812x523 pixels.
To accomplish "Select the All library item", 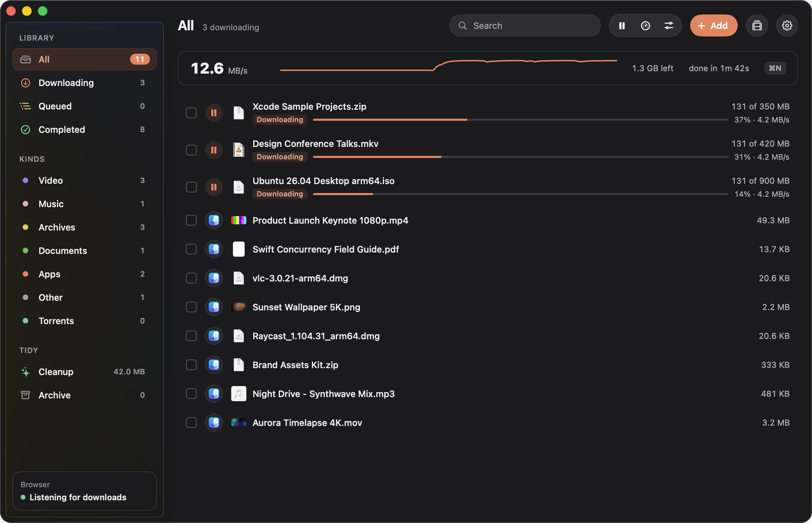I will [85, 59].
